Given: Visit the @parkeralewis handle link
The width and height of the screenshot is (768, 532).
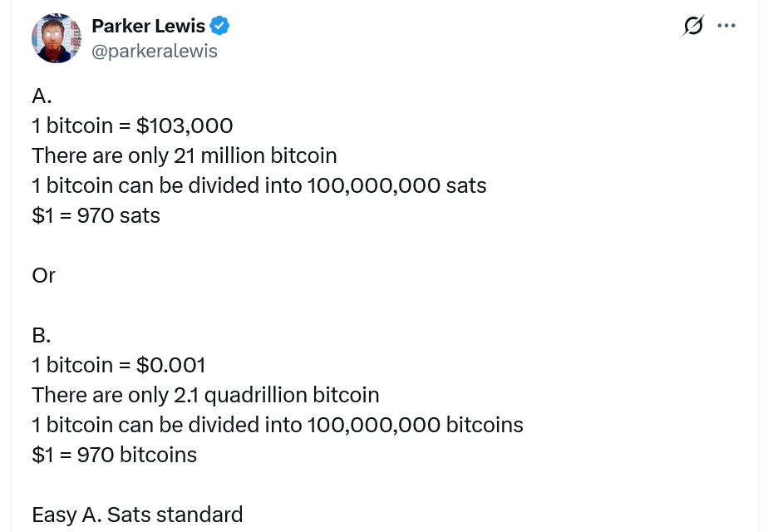Looking at the screenshot, I should (154, 51).
